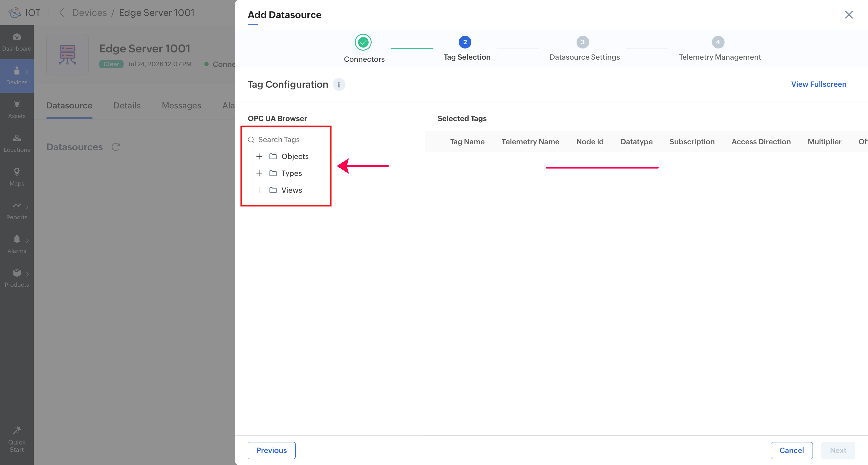Click the IOT logo icon
Screen dimensions: 868x465
coord(14,13)
